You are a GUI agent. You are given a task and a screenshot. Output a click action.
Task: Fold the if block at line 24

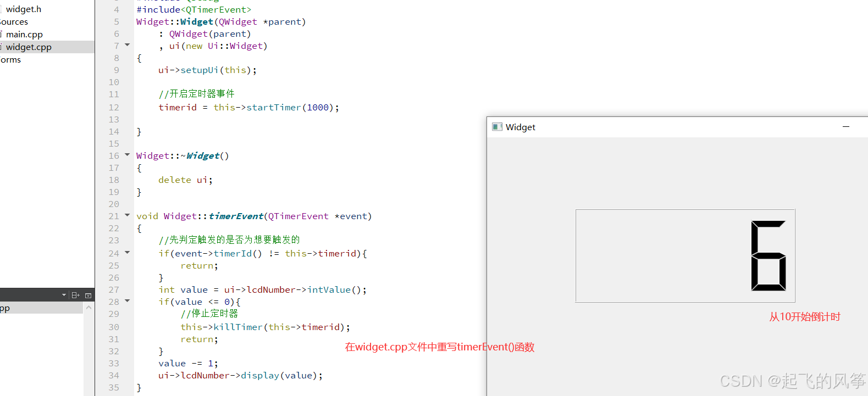coord(128,253)
